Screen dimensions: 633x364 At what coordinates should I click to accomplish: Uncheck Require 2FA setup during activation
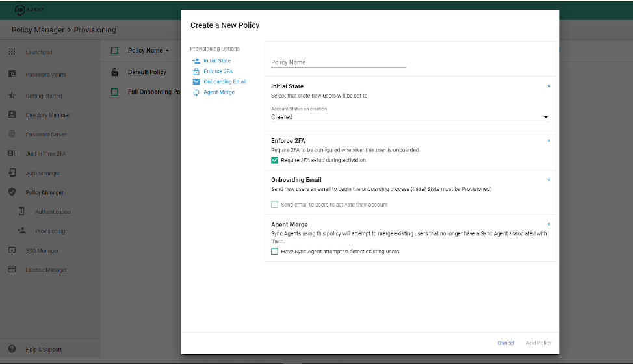tap(274, 160)
